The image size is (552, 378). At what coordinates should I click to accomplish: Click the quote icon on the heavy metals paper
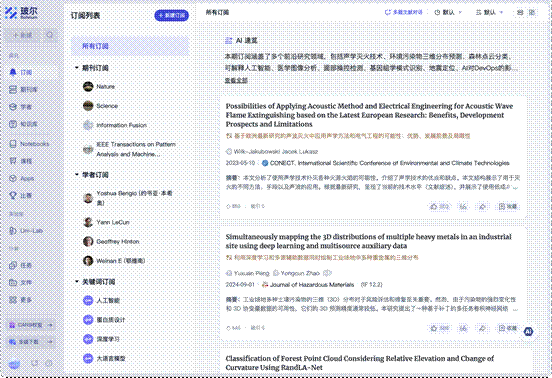click(463, 328)
